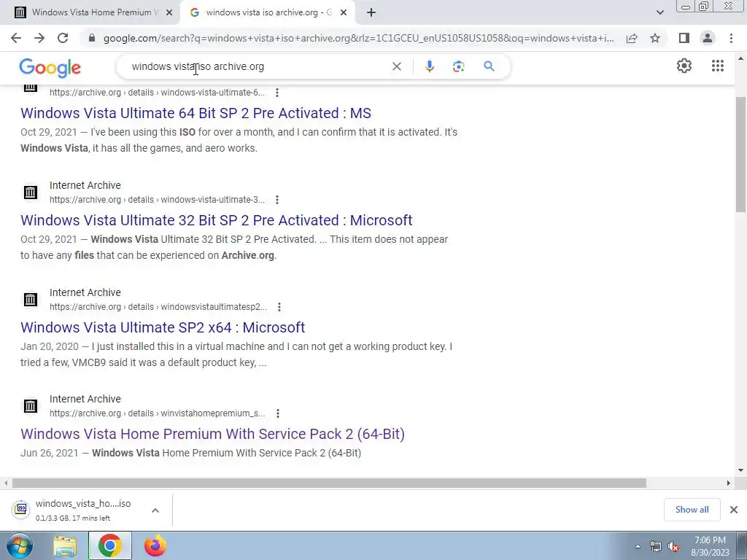Viewport: 747px width, 560px height.
Task: Click the scroll-down arrow of the page
Action: pos(740,470)
